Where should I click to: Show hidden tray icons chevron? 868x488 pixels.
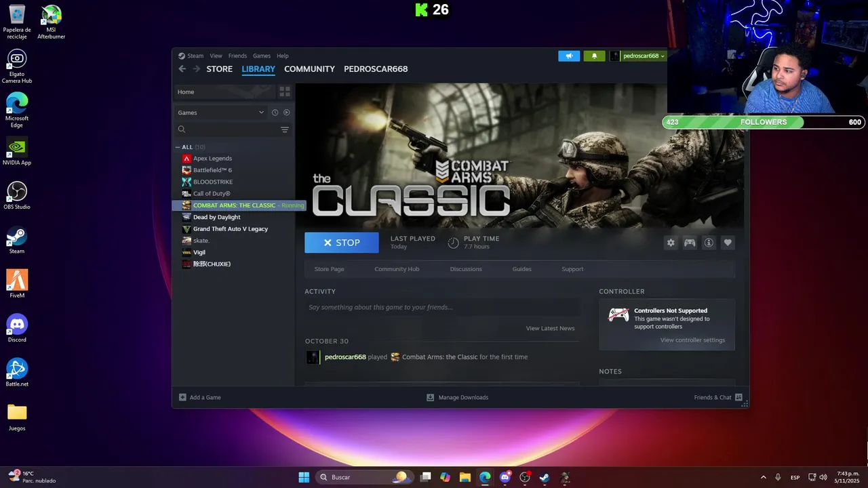763,477
